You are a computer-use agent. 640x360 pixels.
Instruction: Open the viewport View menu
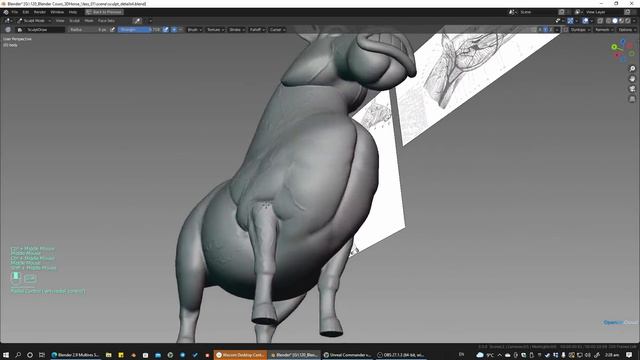tap(60, 20)
